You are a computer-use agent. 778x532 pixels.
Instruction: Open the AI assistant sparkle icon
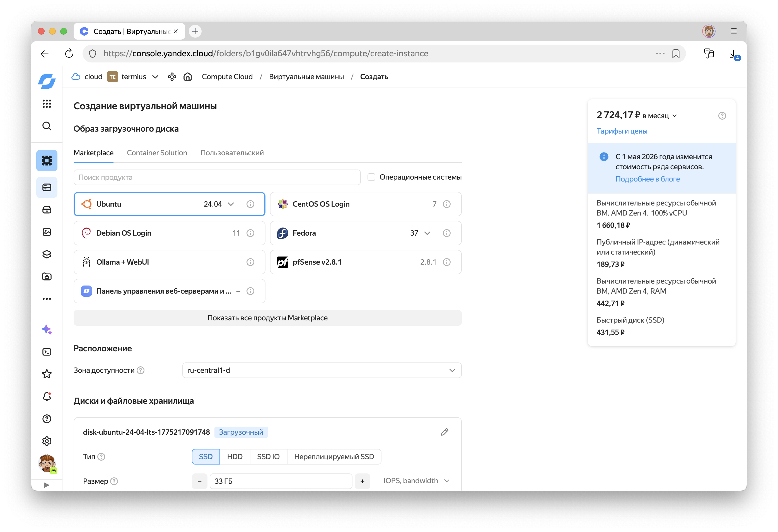pos(47,330)
